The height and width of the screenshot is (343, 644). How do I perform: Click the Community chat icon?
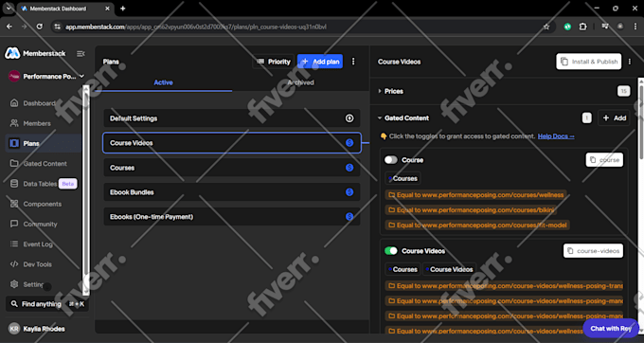(x=14, y=224)
